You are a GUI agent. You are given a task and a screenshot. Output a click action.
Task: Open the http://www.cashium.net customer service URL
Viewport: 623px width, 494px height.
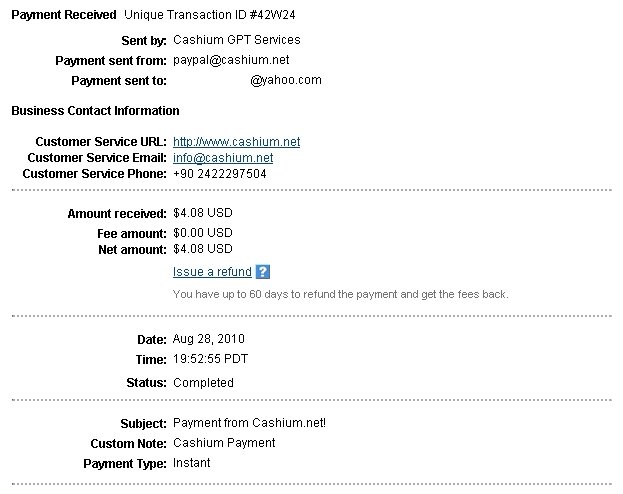click(236, 142)
